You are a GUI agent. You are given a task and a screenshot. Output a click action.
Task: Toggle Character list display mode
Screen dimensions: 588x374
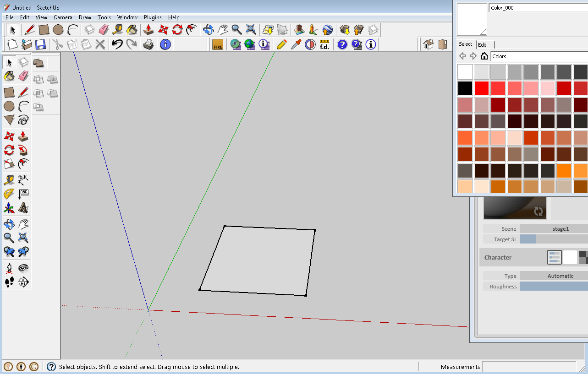coord(555,257)
